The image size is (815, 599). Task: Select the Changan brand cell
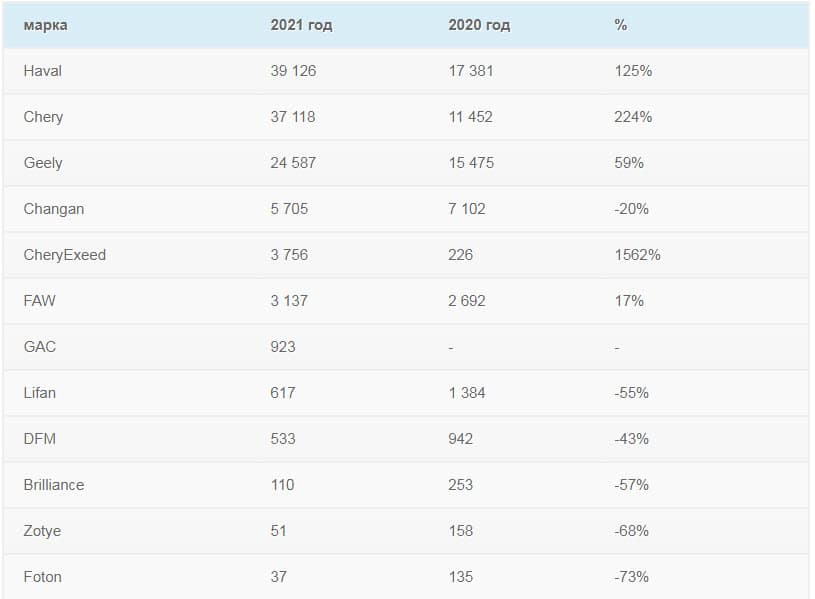(54, 209)
